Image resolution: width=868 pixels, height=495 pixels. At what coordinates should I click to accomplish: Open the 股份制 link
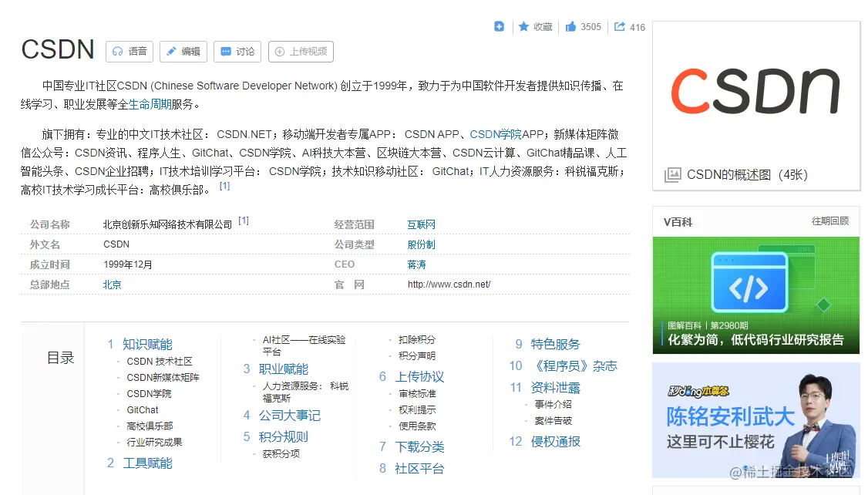point(421,244)
